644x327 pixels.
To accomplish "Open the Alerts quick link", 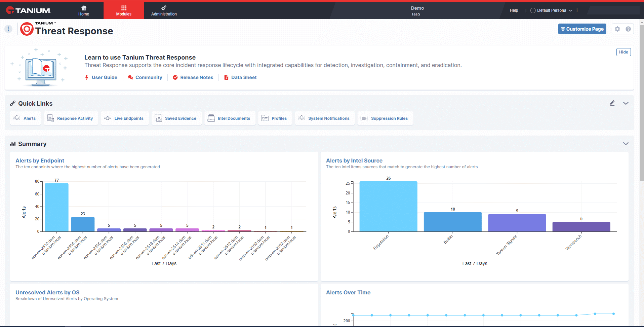I will [26, 118].
